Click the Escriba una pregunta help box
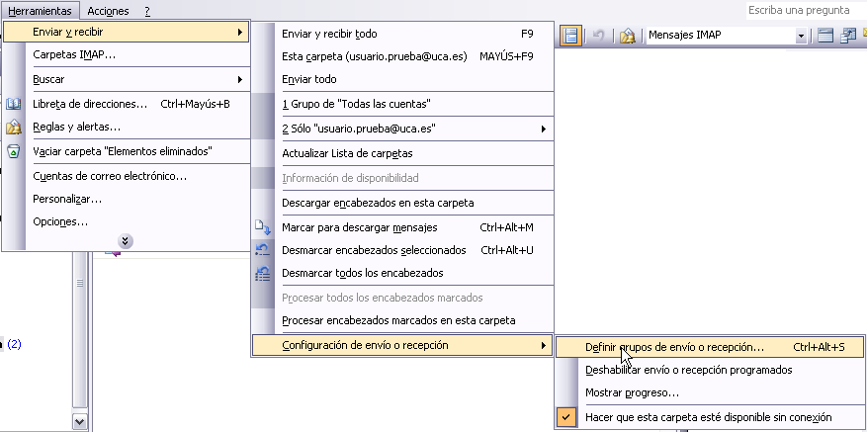Screen dimensions: 868x432 point(806,10)
